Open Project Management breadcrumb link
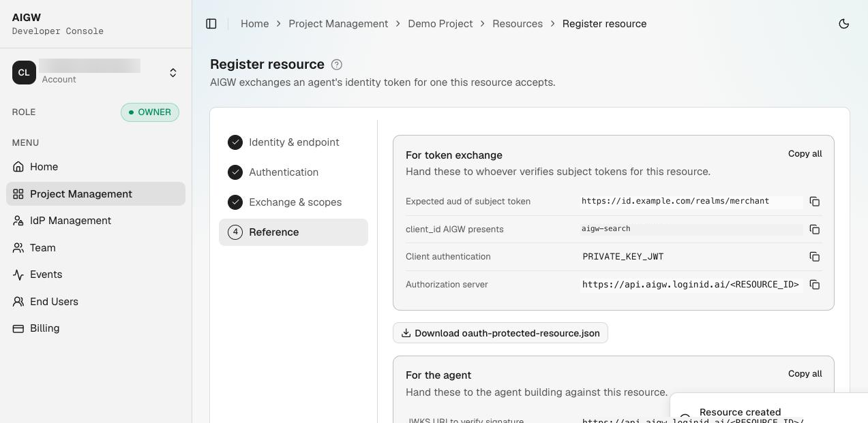Screen dimensions: 868x423 pos(338,24)
